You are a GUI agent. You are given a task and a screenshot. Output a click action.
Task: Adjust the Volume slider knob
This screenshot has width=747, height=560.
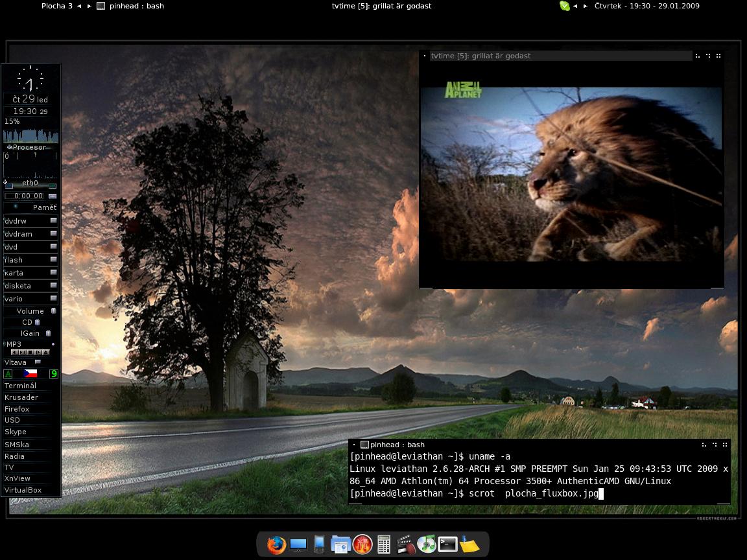[x=53, y=311]
